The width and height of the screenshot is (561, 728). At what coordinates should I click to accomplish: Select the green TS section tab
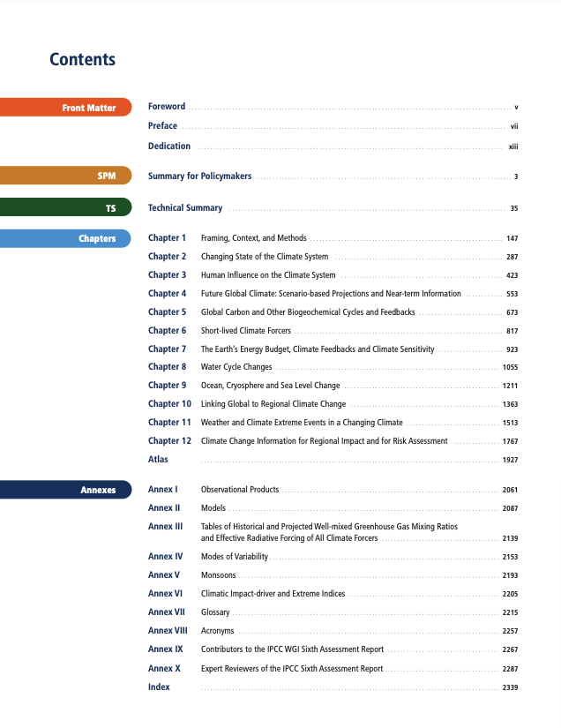(66, 208)
